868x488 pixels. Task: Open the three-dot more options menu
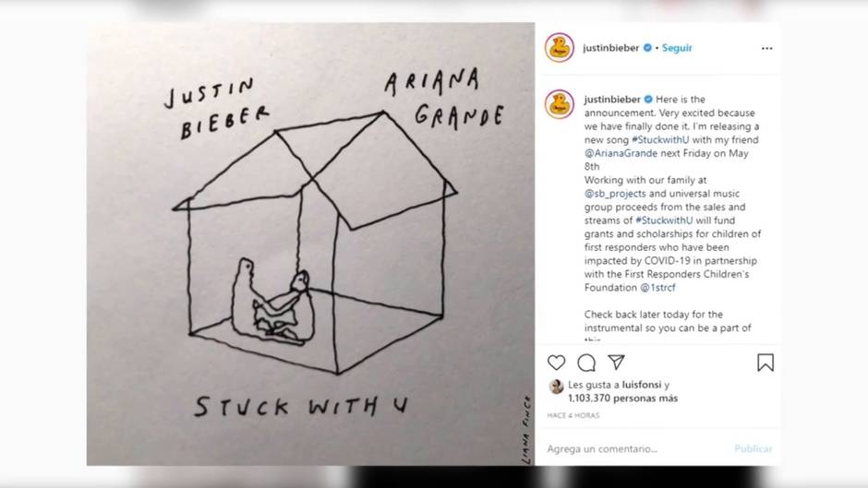[x=766, y=49]
